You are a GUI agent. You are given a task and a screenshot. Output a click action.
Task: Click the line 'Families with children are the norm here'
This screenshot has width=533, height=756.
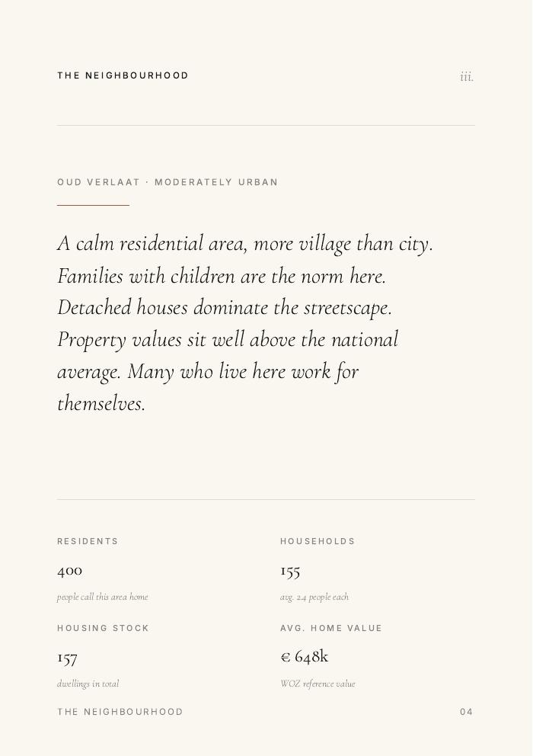pos(222,276)
